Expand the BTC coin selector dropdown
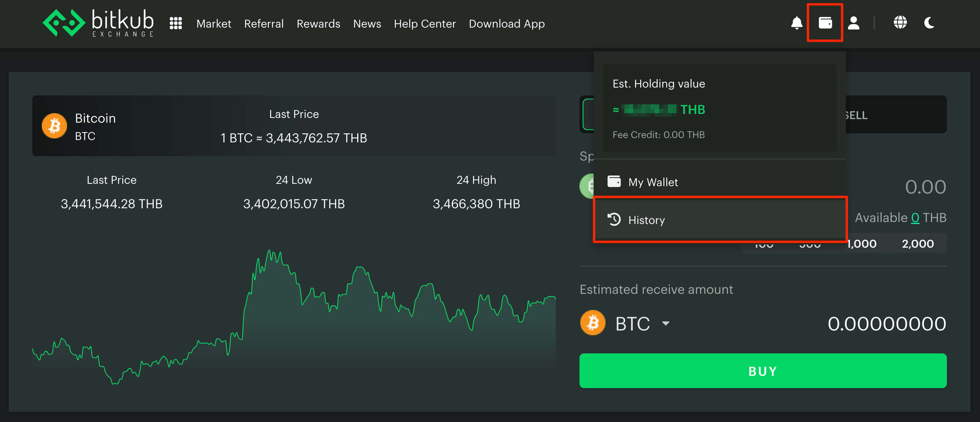The height and width of the screenshot is (422, 980). [643, 323]
